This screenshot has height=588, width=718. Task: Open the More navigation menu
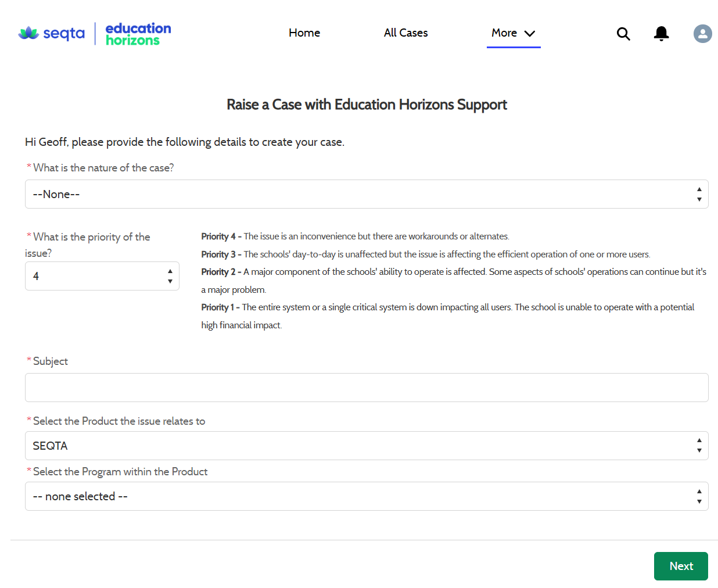(504, 33)
